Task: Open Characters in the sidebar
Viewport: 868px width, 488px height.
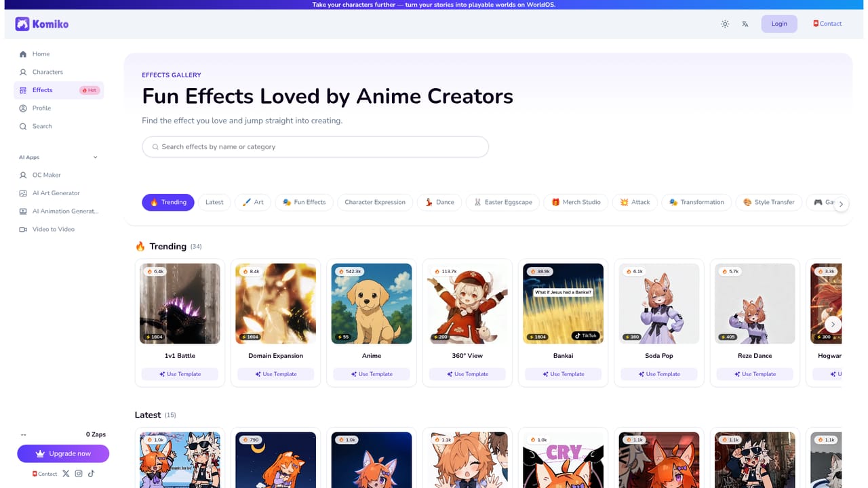Action: click(58, 72)
